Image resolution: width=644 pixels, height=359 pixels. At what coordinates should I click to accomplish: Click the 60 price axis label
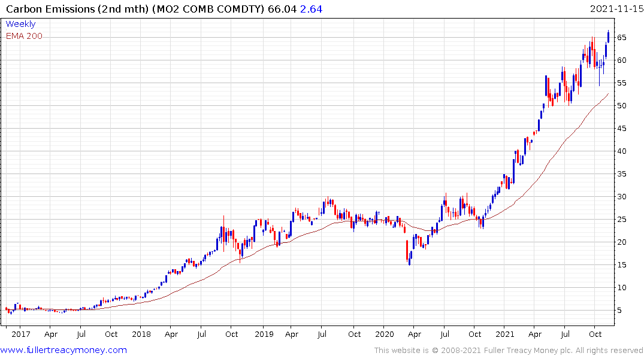click(x=621, y=60)
